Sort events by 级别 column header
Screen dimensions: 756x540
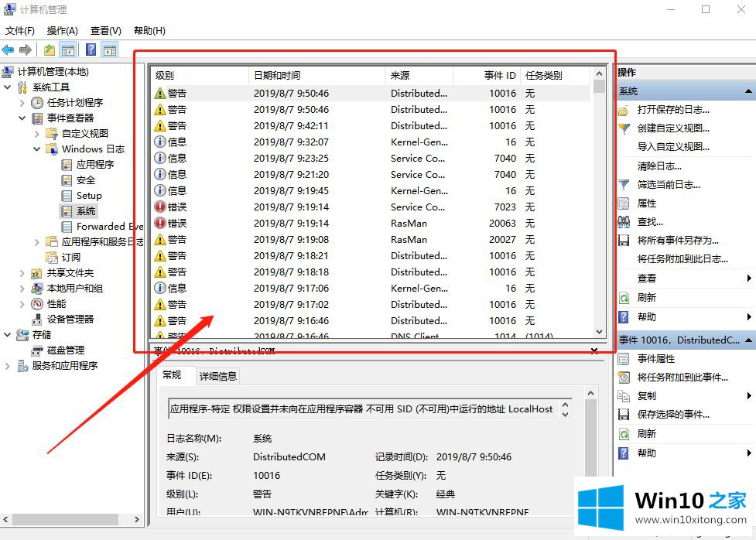(x=200, y=76)
